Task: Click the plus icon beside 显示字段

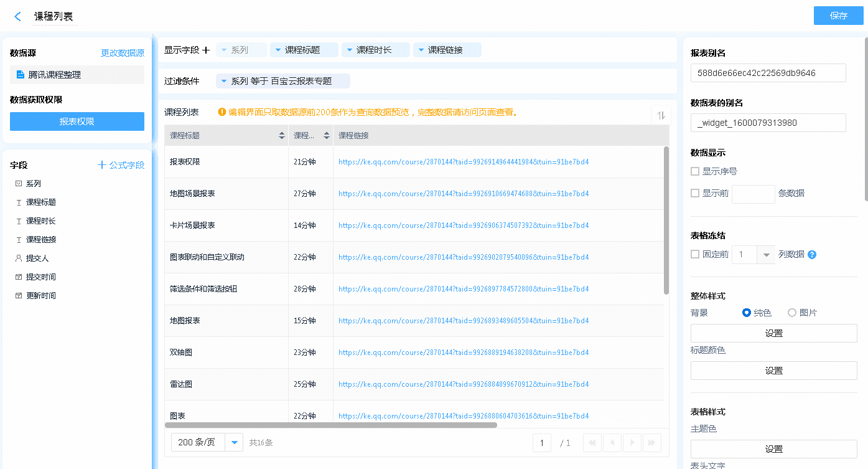Action: pyautogui.click(x=206, y=50)
